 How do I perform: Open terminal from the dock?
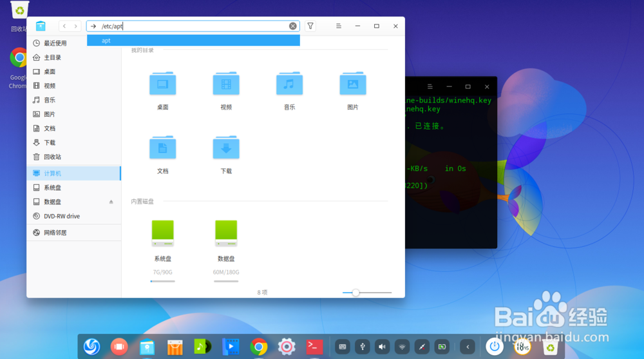[x=314, y=347]
